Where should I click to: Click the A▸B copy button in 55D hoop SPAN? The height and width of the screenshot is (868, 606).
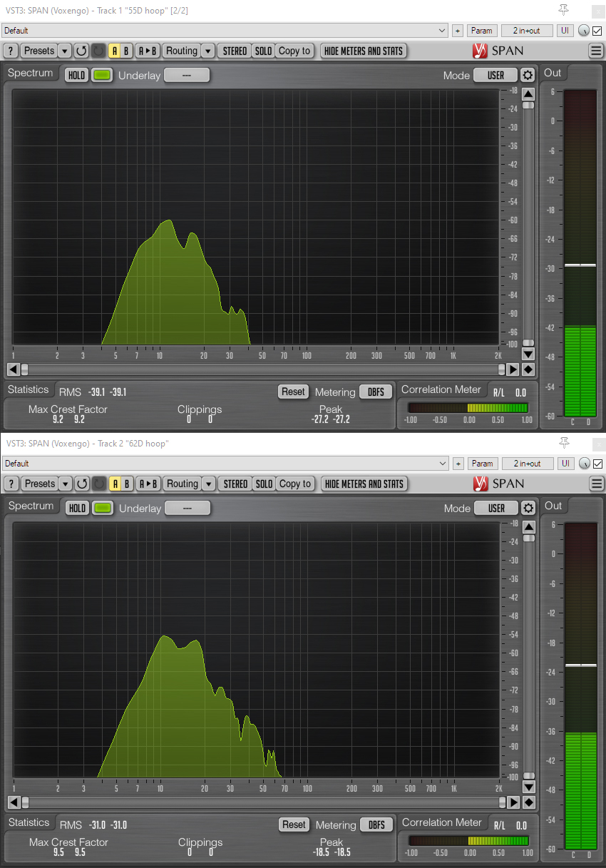148,51
